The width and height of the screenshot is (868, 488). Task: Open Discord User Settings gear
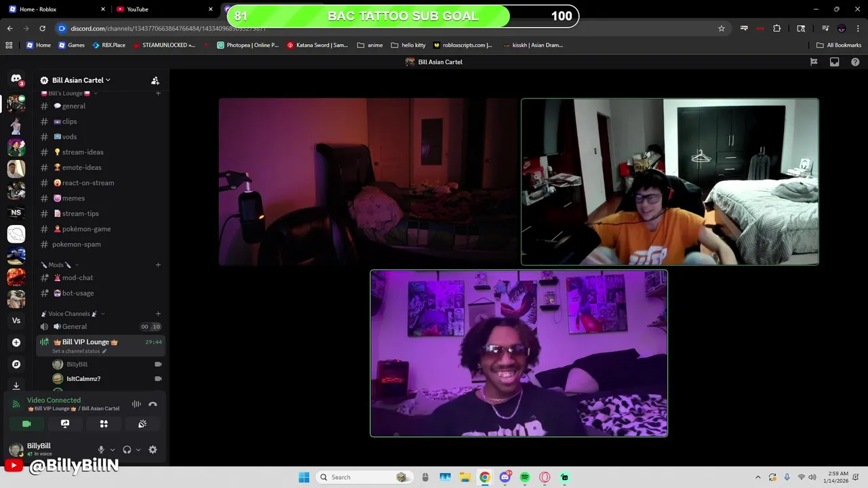(153, 449)
